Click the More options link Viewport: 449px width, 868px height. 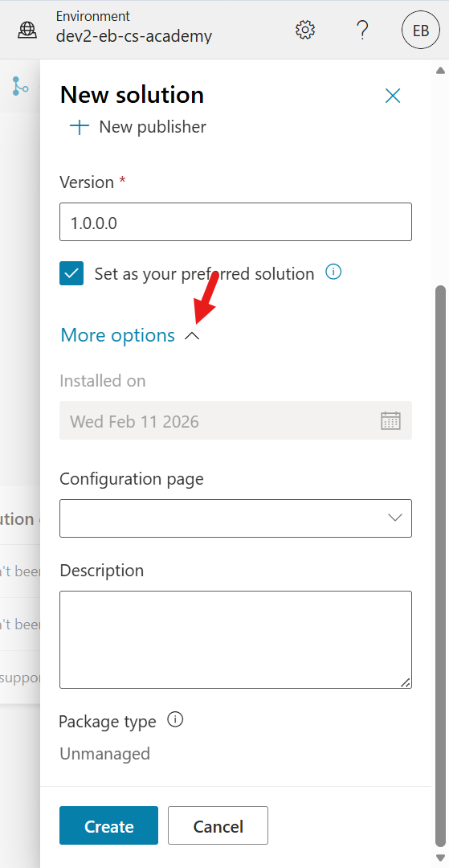pyautogui.click(x=118, y=335)
